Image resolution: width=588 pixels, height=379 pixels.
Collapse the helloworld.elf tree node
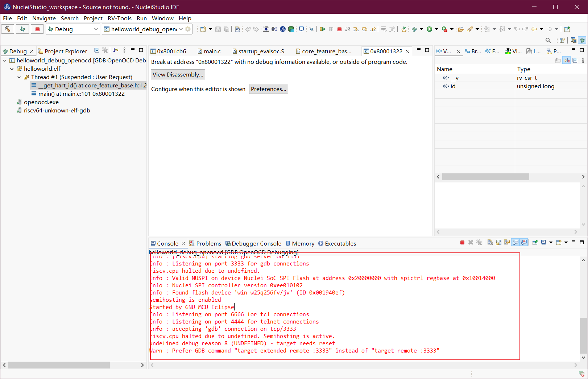12,69
